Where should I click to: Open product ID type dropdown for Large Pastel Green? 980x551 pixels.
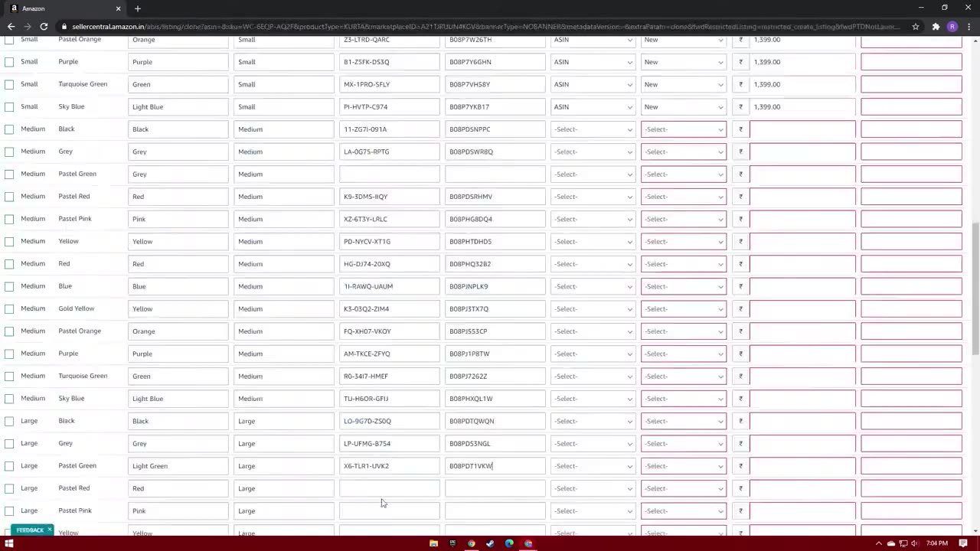(x=593, y=466)
